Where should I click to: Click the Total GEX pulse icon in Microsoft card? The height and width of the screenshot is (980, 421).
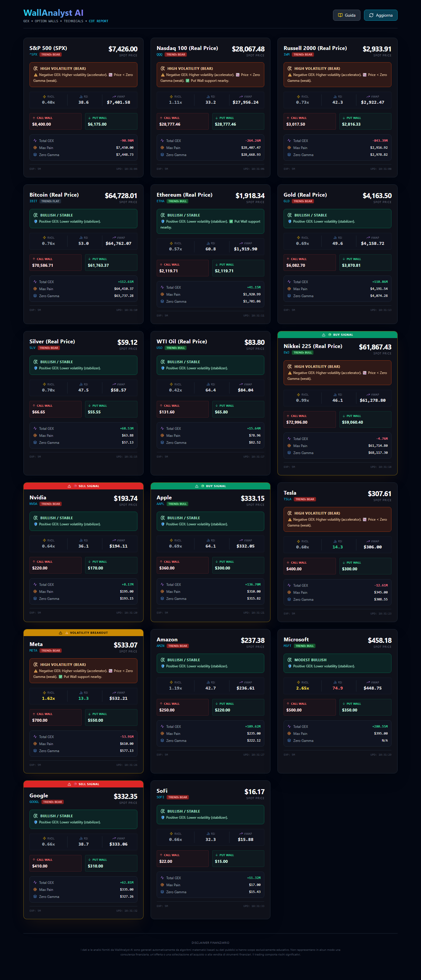[x=289, y=727]
